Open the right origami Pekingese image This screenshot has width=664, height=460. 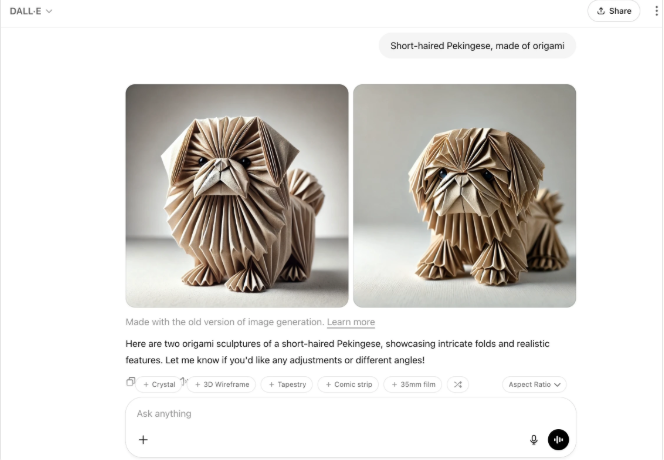[x=465, y=196]
